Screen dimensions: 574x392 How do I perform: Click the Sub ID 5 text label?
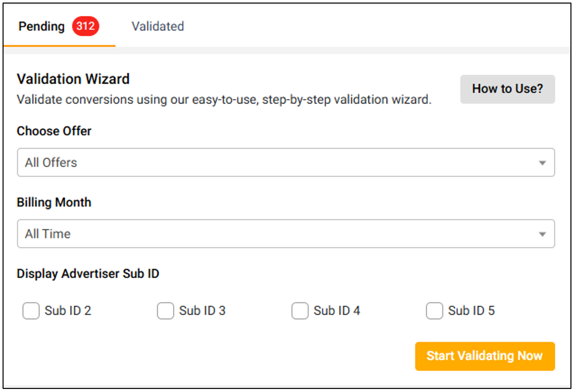[x=471, y=311]
